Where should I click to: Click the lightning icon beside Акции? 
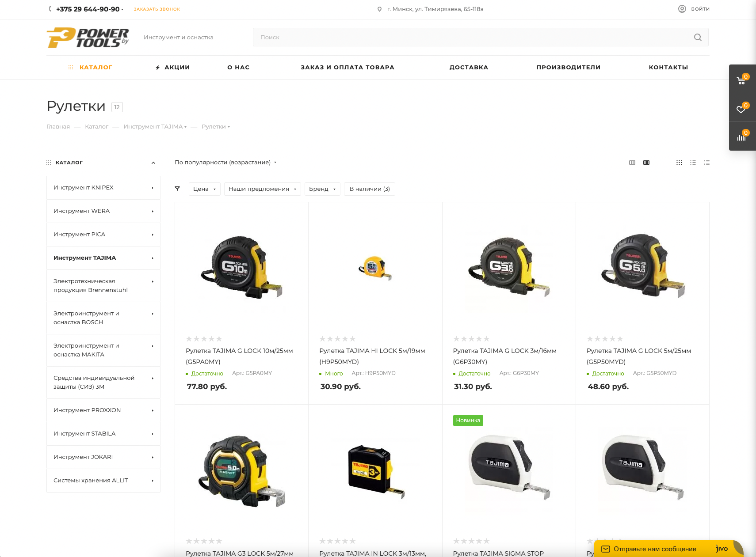coord(157,68)
